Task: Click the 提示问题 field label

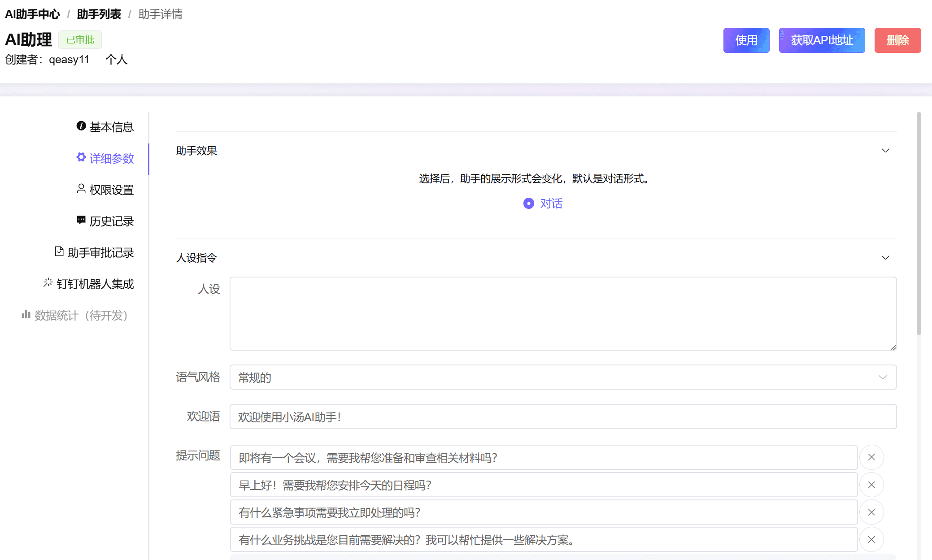Action: coord(198,456)
